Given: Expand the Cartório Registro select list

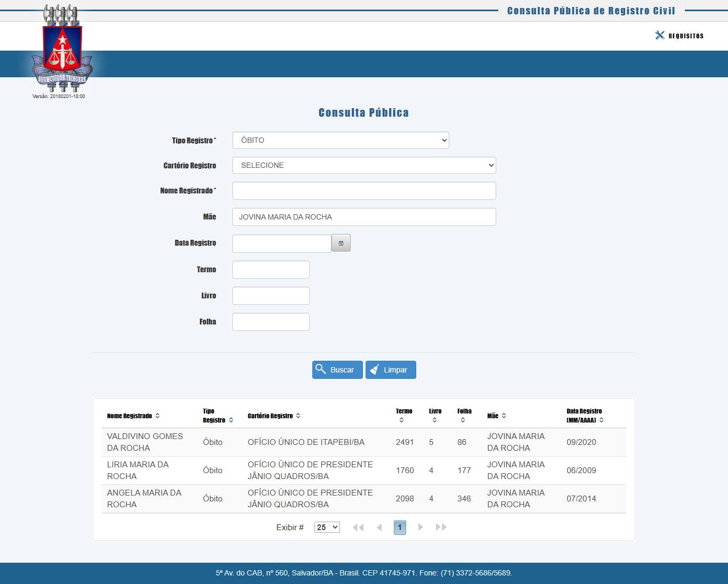Looking at the screenshot, I should pos(364,165).
